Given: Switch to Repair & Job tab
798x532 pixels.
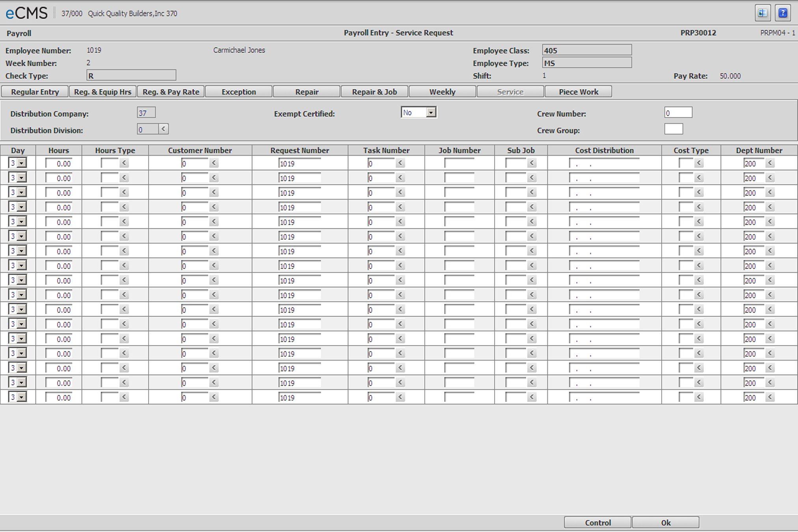Looking at the screenshot, I should tap(374, 92).
